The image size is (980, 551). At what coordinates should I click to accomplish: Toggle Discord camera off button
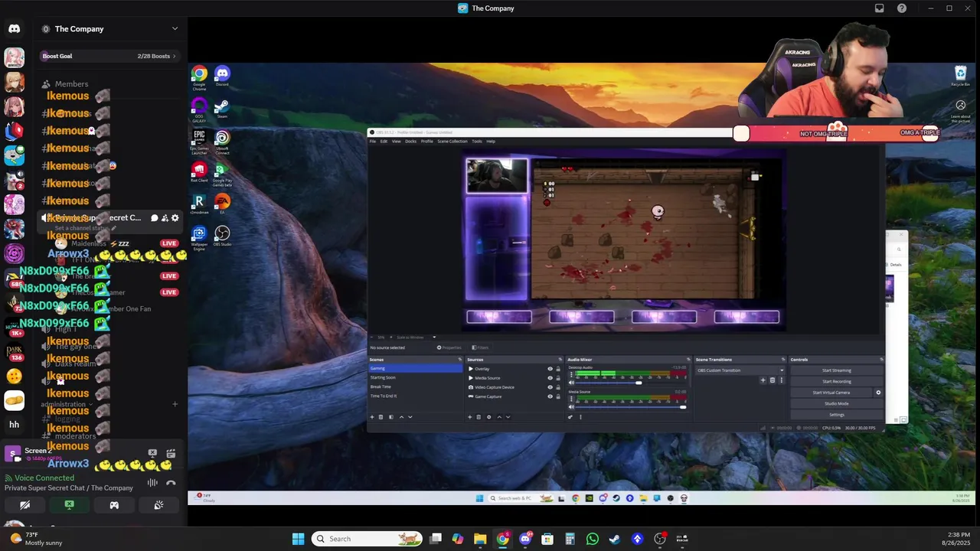click(25, 505)
